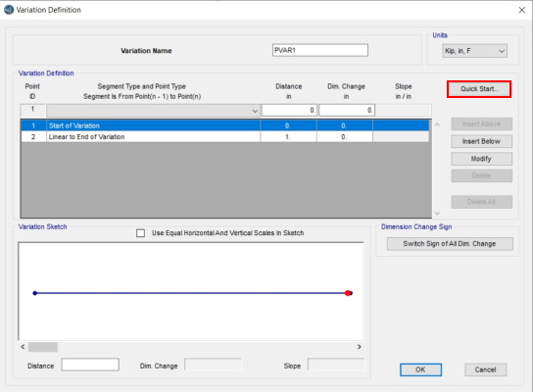Viewport: 533px width, 392px height.
Task: Click the Insert Below button
Action: point(481,141)
